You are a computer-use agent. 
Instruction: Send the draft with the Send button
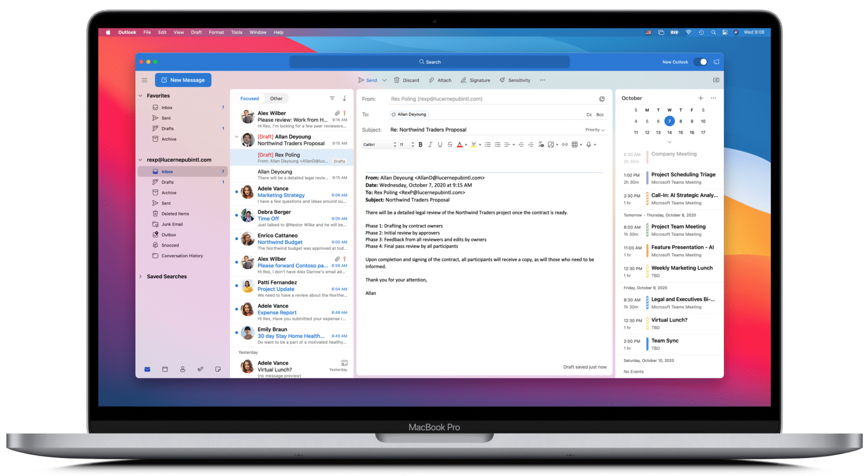pos(367,80)
